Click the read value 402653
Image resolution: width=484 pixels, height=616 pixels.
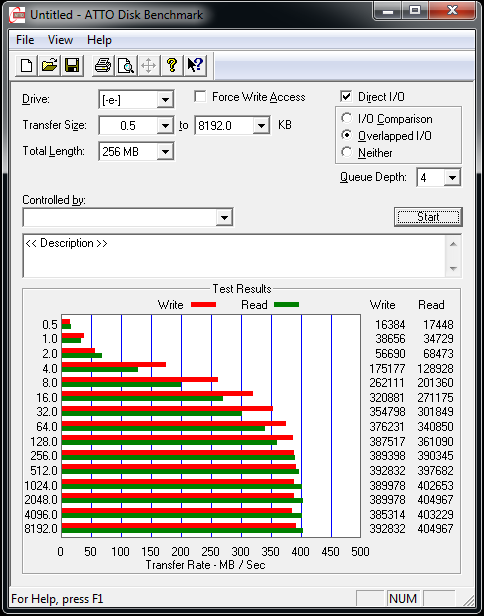(435, 486)
